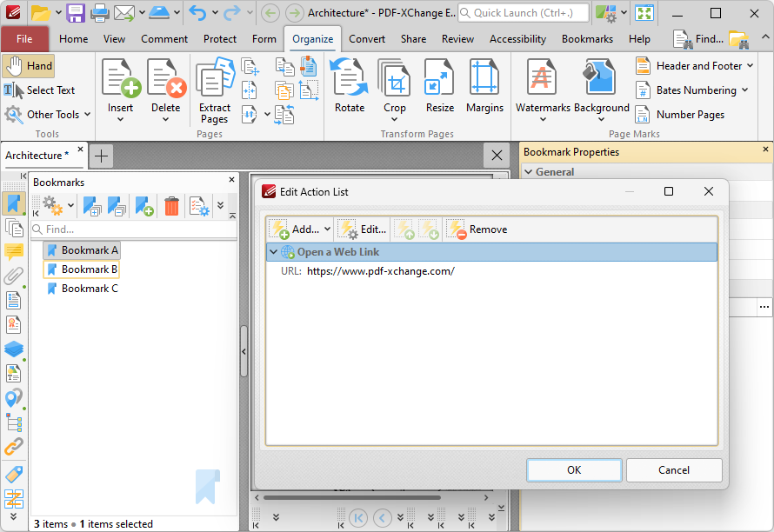Expand the bookmarks toolbar overflow chevron

(220, 206)
